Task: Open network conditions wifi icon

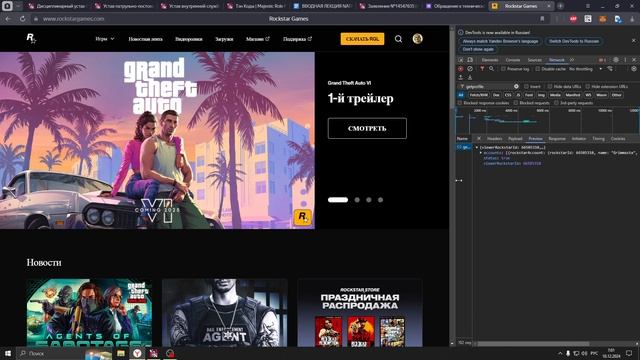Action: [x=610, y=69]
